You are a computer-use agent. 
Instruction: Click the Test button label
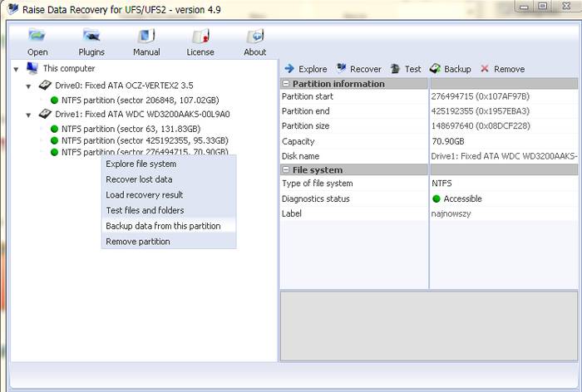pos(412,70)
